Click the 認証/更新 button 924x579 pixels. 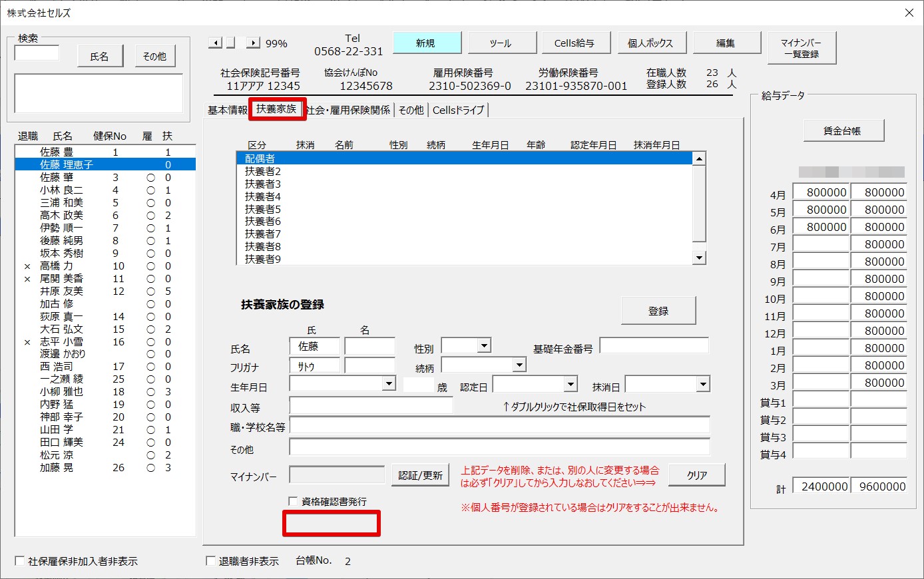[420, 475]
